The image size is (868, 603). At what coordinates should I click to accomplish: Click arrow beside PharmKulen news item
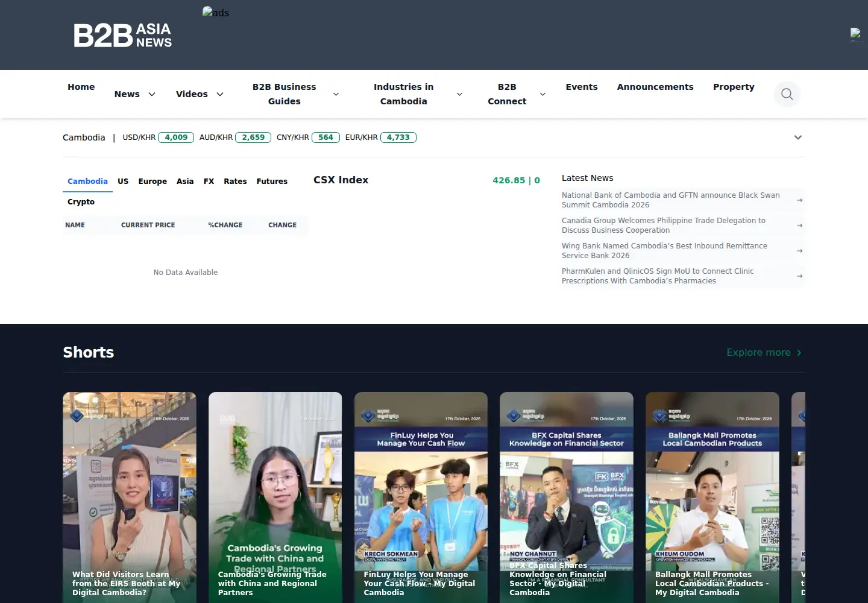point(799,276)
